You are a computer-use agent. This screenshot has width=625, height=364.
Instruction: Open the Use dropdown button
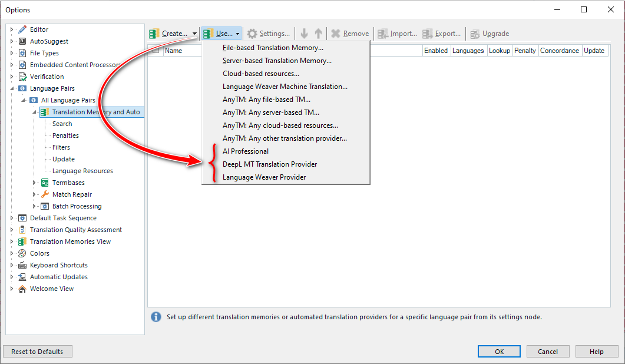click(221, 34)
